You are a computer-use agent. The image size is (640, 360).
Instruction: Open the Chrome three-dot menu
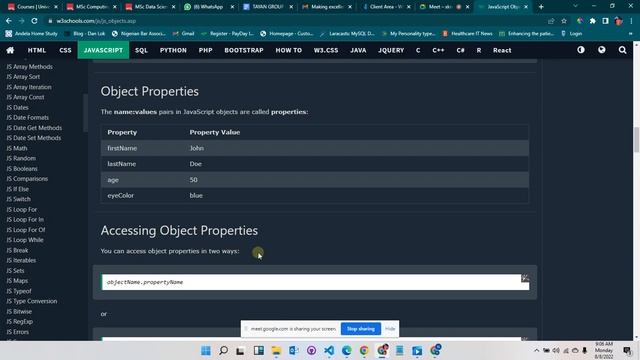click(x=631, y=21)
